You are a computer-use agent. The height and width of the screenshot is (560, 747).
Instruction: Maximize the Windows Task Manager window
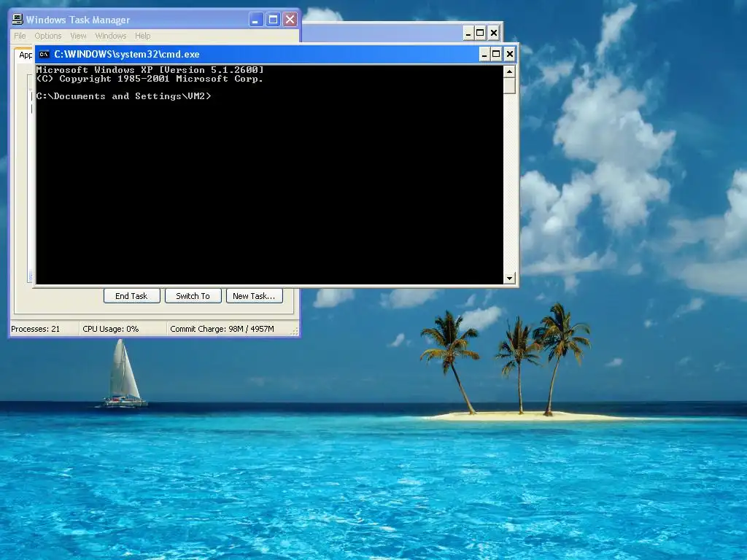coord(273,20)
